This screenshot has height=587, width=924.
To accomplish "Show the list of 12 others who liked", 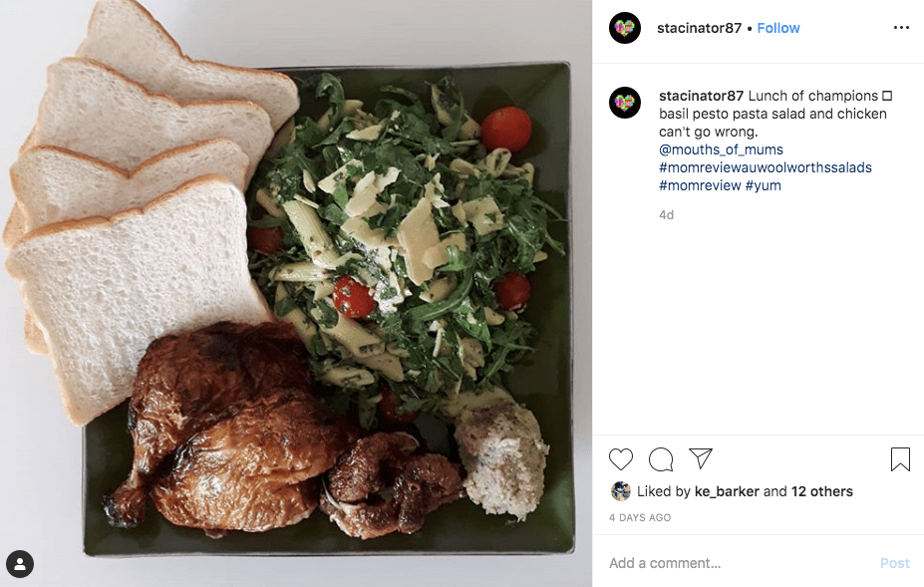I will click(822, 491).
